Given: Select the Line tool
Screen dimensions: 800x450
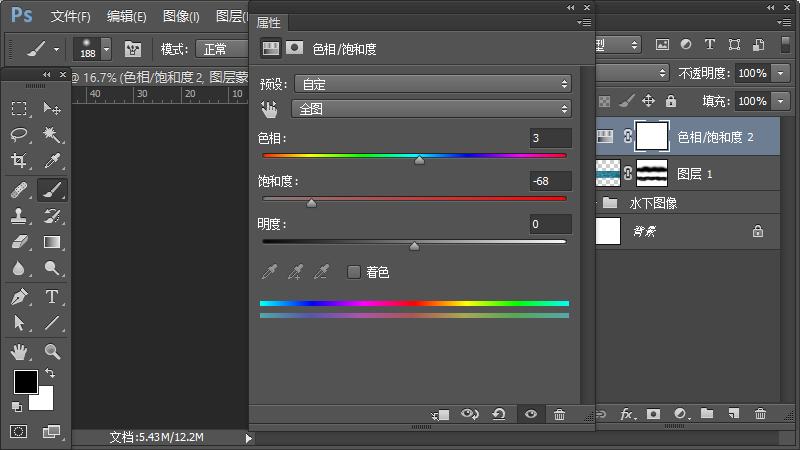Looking at the screenshot, I should pos(52,322).
